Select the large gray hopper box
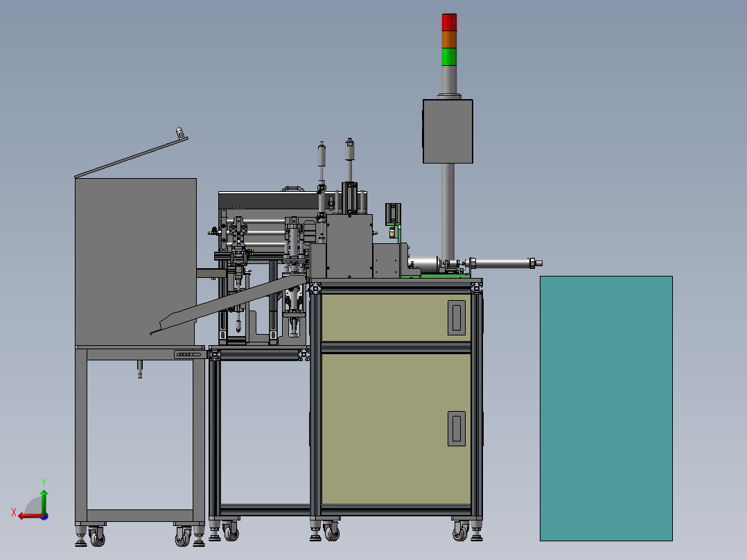This screenshot has width=747, height=560. [136, 262]
